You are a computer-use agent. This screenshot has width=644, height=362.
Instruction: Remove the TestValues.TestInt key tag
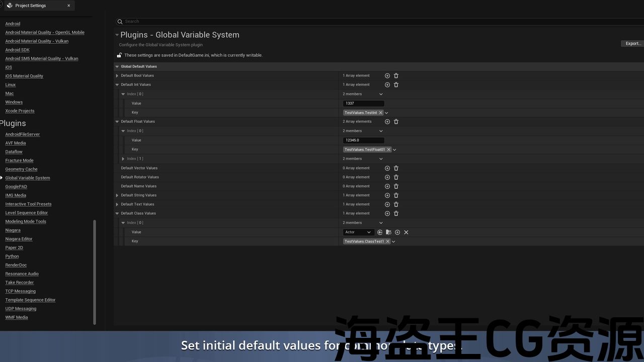pyautogui.click(x=380, y=113)
